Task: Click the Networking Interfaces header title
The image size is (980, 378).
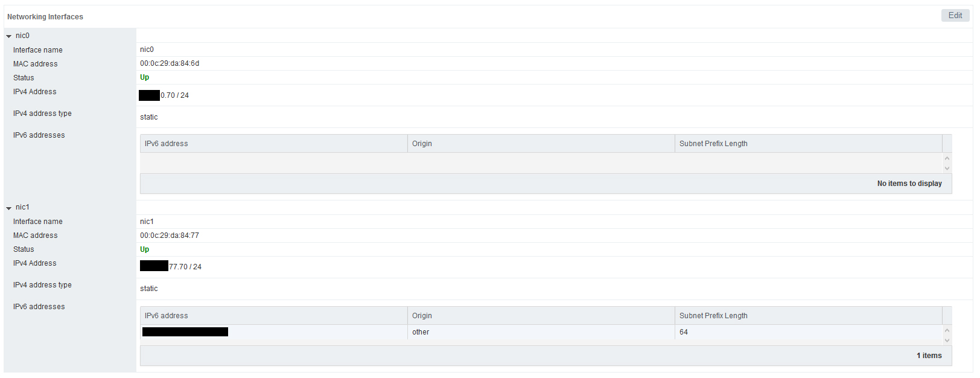Action: tap(45, 17)
